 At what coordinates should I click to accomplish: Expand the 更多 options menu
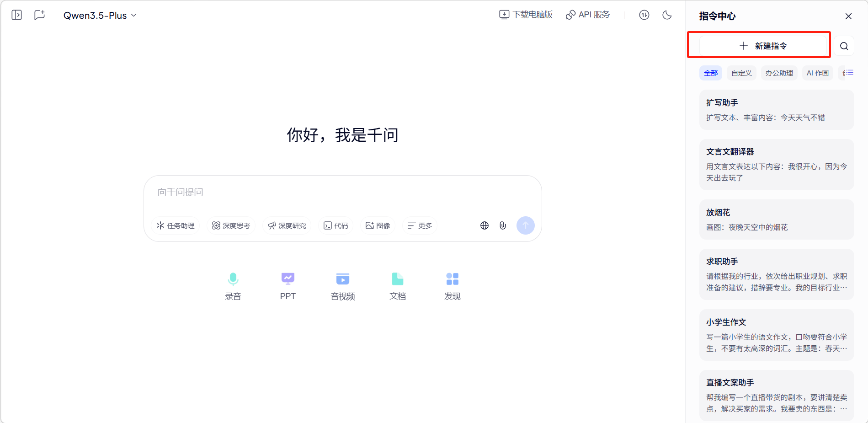[420, 226]
